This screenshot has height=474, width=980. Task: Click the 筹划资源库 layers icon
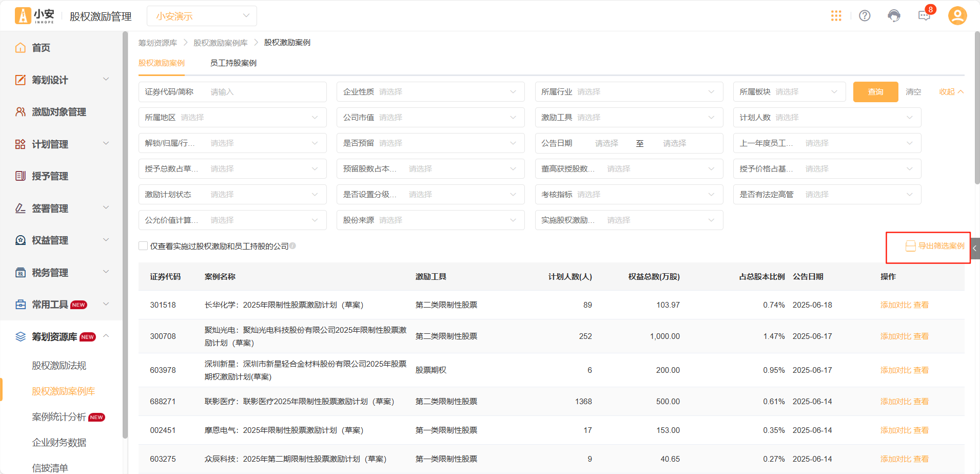20,337
